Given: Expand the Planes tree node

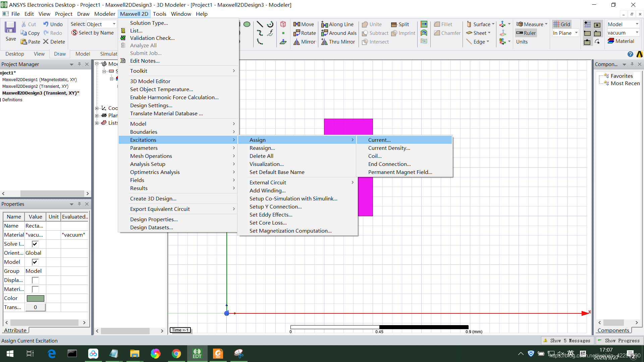Looking at the screenshot, I should 97,116.
